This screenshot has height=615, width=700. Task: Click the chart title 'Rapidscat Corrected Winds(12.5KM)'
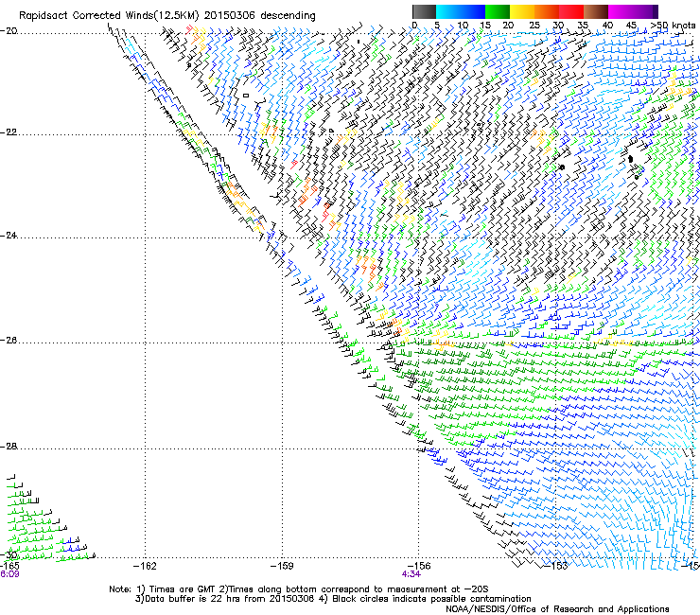(x=109, y=16)
